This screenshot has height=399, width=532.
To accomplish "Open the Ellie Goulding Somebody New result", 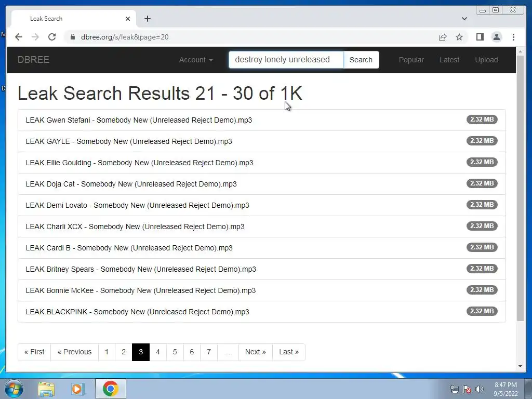I will point(262,163).
